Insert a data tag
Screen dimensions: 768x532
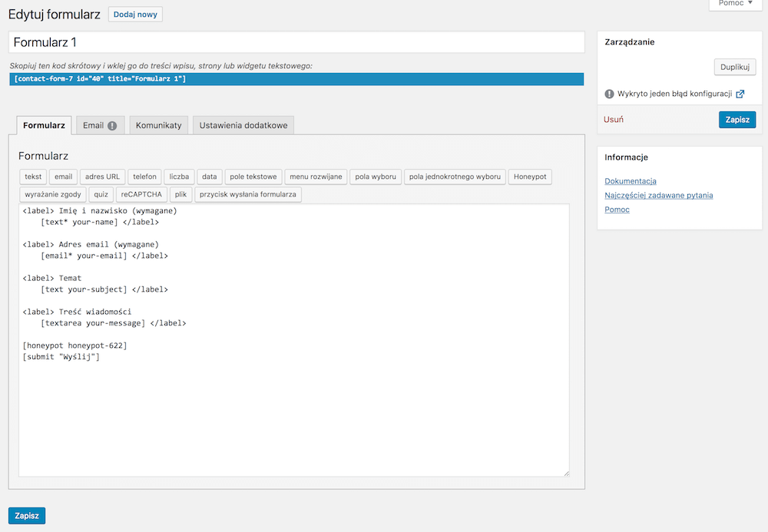pos(210,177)
